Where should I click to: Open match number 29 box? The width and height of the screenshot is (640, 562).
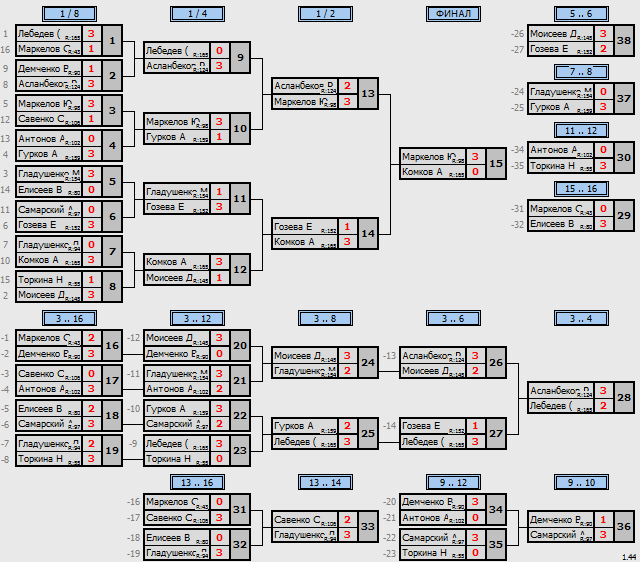coord(624,215)
